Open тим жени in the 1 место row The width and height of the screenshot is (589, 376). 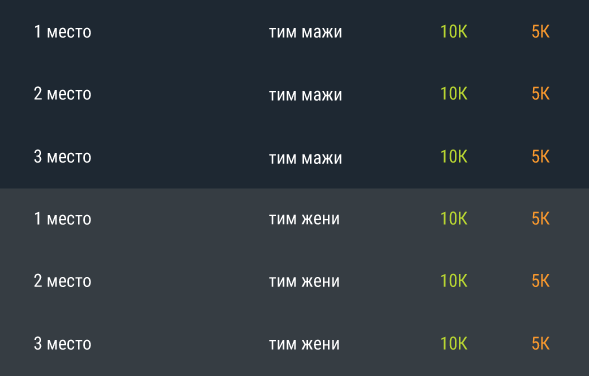[x=304, y=219]
